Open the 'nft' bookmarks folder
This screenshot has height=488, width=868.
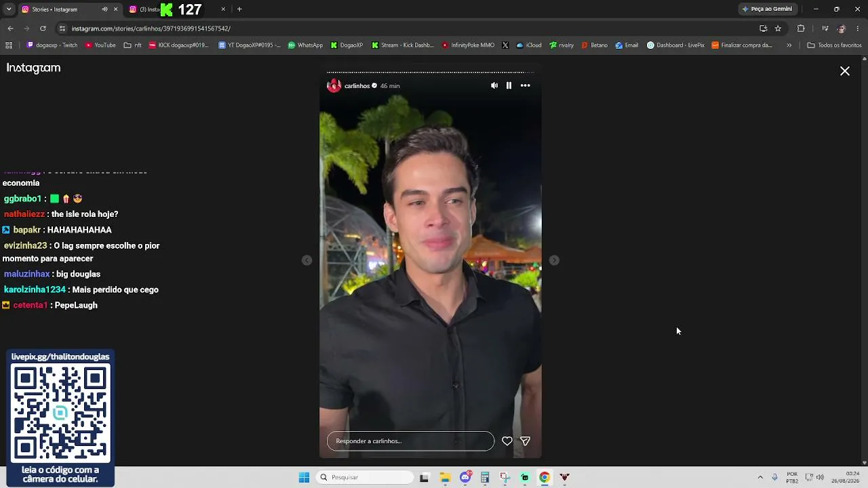tap(133, 45)
